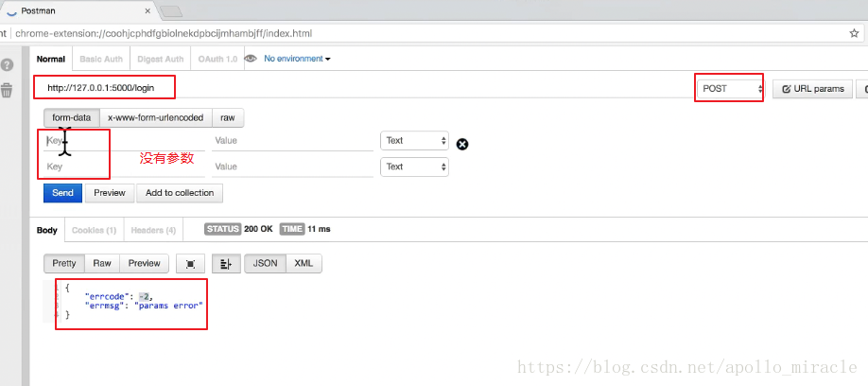Click first row Value input
This screenshot has height=386, width=868.
292,141
